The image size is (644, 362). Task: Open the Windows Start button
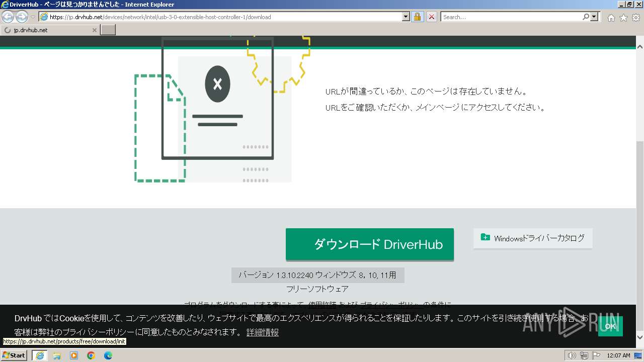tap(14, 355)
